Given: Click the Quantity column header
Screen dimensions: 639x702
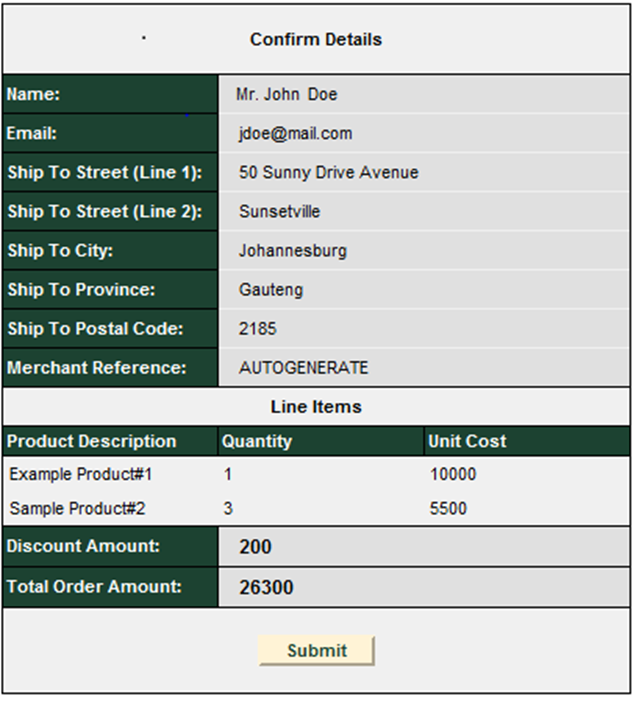Looking at the screenshot, I should (x=257, y=441).
